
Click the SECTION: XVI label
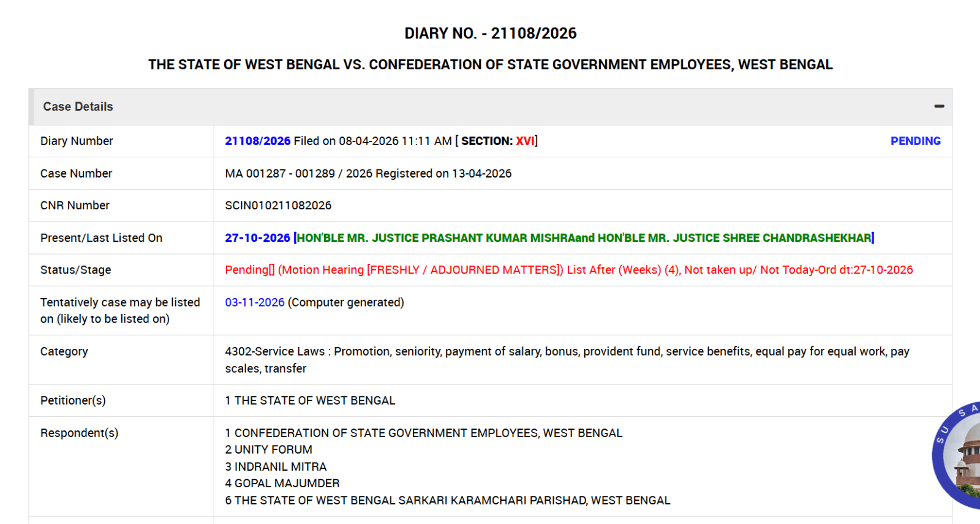[497, 141]
